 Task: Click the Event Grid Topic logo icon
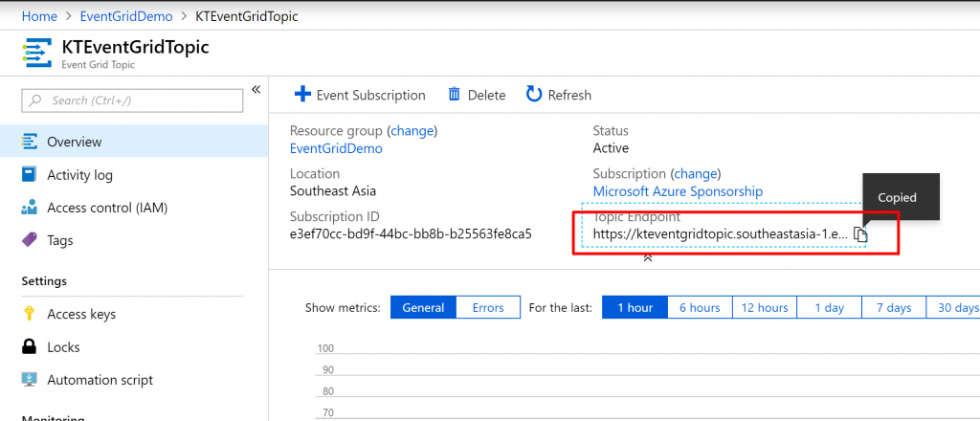point(37,53)
